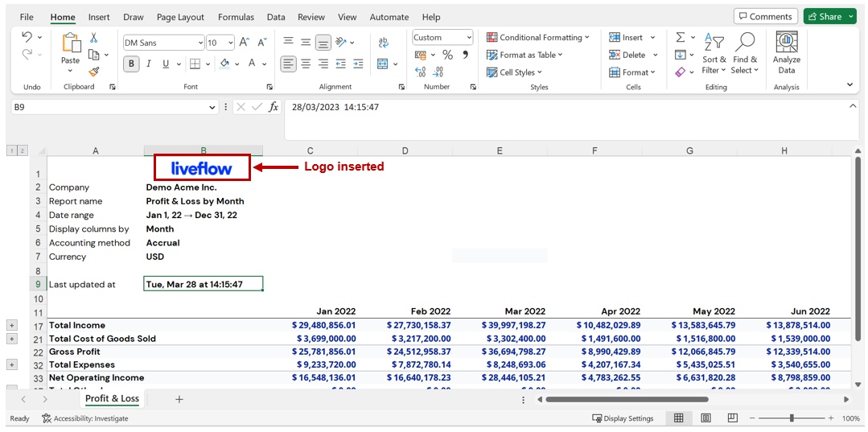This screenshot has height=432, width=868.
Task: Click the Undo arrow icon
Action: pos(27,38)
